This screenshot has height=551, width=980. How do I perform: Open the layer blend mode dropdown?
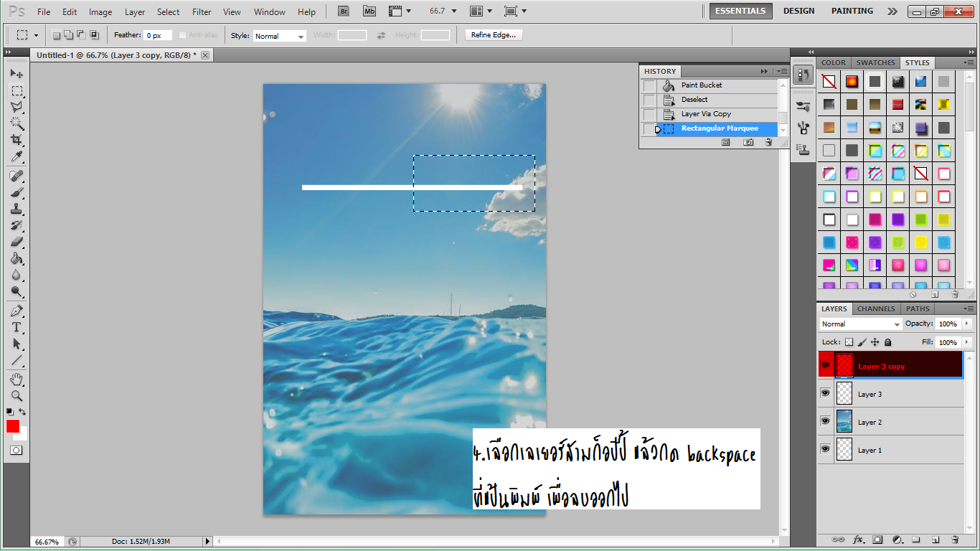[860, 324]
